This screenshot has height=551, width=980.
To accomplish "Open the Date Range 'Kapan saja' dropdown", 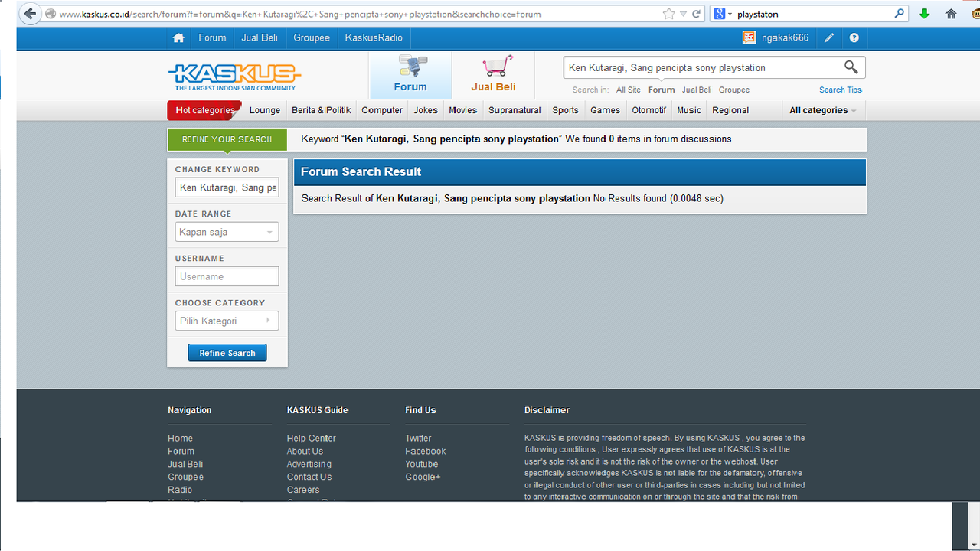I will point(227,232).
